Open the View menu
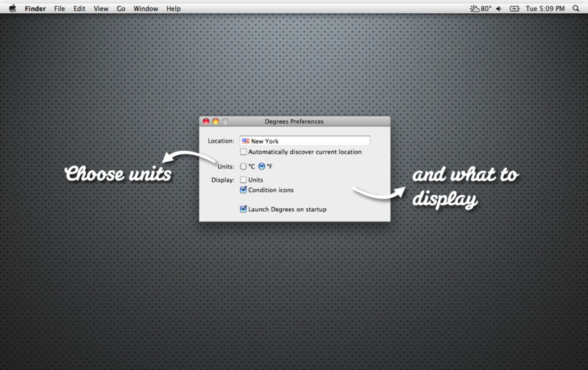 [101, 8]
